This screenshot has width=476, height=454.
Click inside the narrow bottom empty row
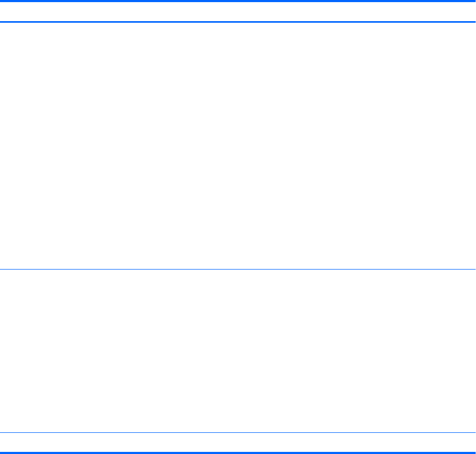(x=238, y=443)
